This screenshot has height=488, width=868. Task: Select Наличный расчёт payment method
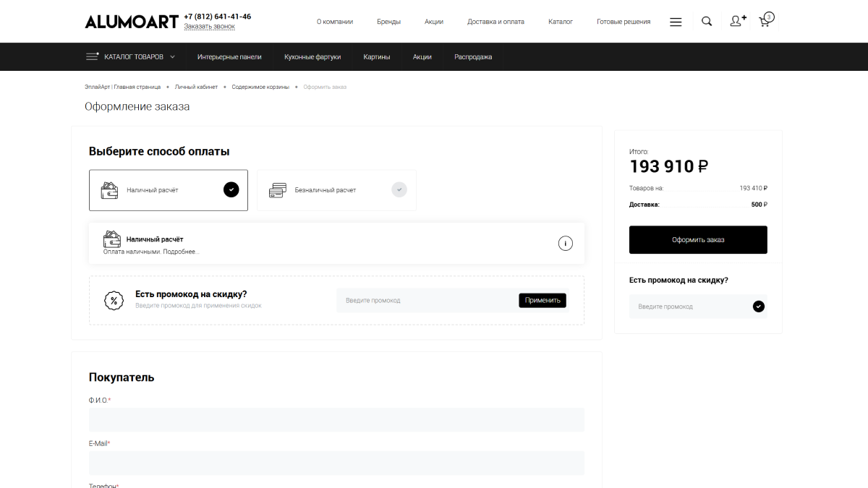click(x=169, y=190)
